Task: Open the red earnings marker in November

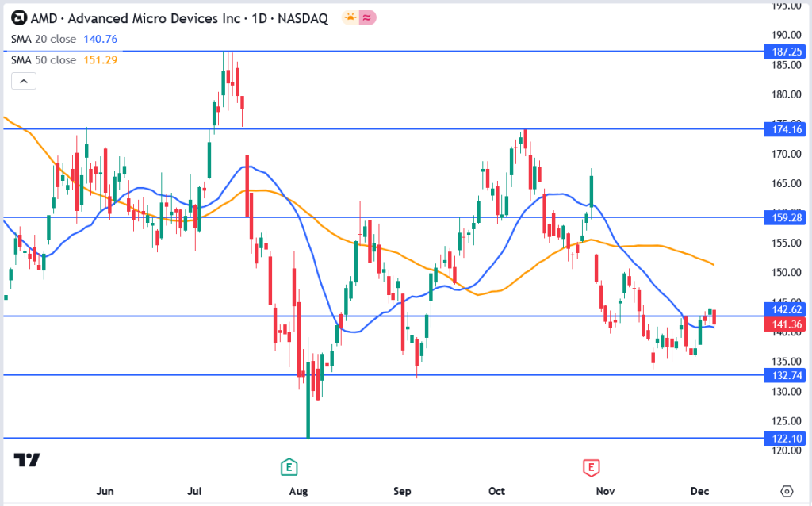Action: point(590,466)
